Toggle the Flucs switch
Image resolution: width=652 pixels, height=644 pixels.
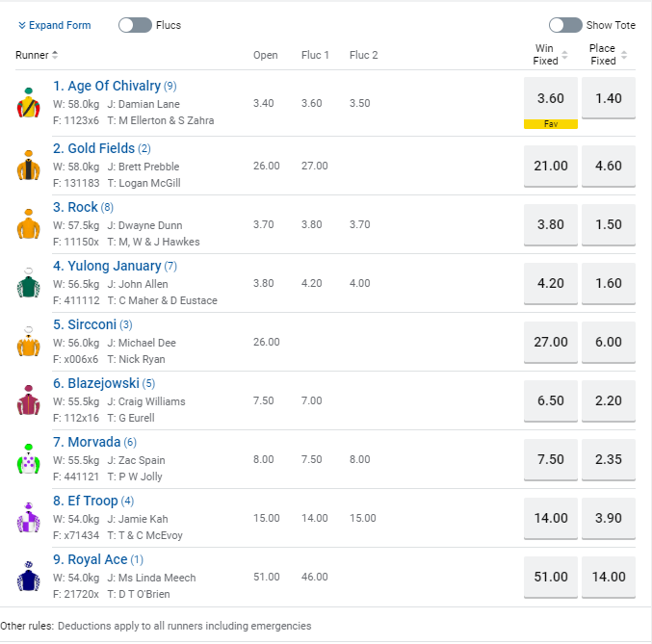pos(135,25)
